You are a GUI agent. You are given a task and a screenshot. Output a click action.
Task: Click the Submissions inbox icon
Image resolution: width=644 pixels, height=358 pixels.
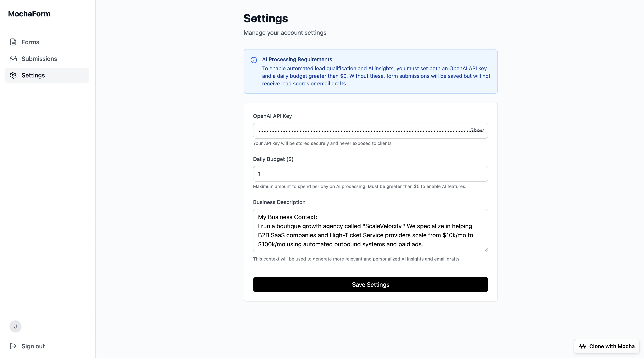13,58
